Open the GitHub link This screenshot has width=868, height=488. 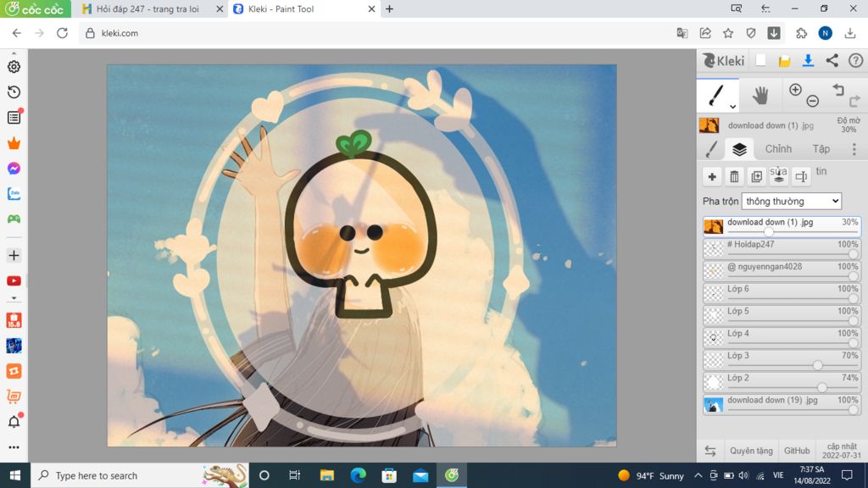(x=797, y=451)
